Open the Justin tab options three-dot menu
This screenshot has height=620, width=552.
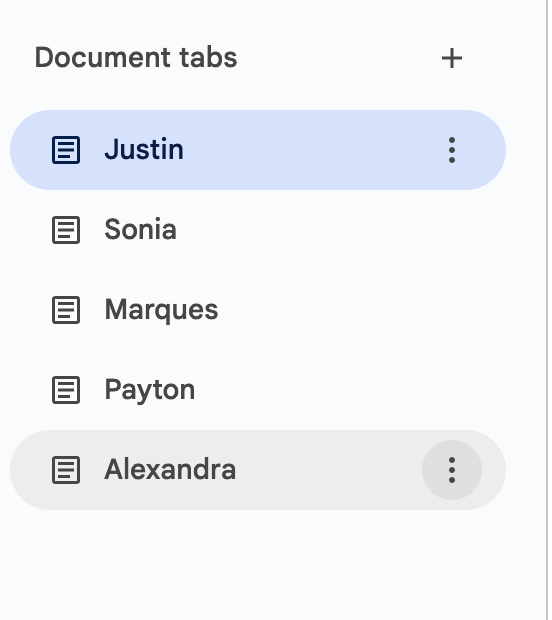pos(452,150)
